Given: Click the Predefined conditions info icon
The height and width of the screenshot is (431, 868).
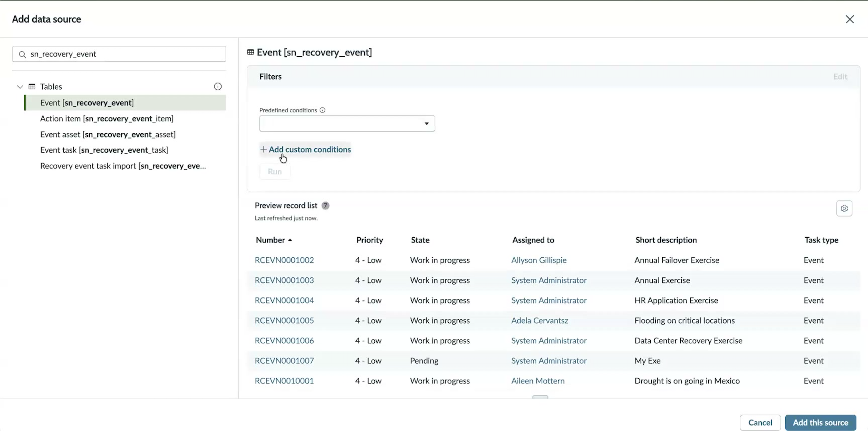Looking at the screenshot, I should pyautogui.click(x=322, y=110).
